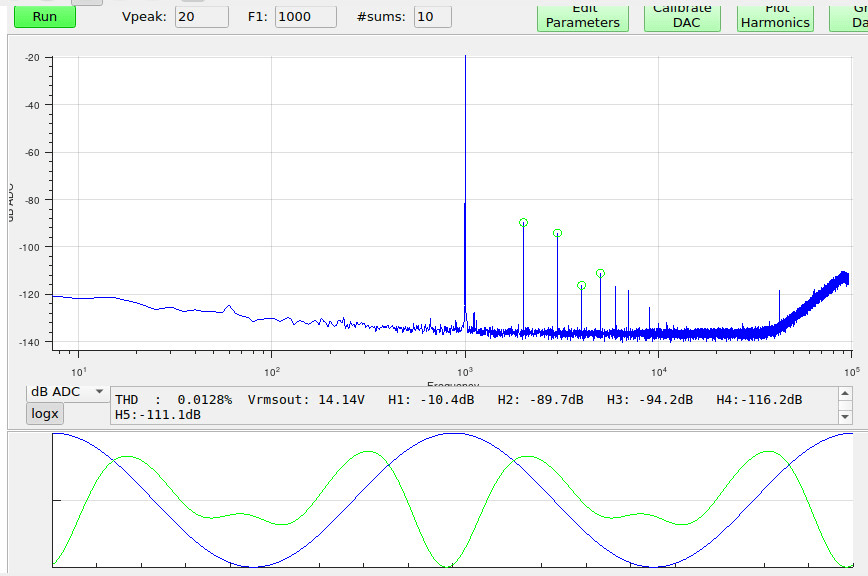Click the #sums: label

click(x=381, y=17)
